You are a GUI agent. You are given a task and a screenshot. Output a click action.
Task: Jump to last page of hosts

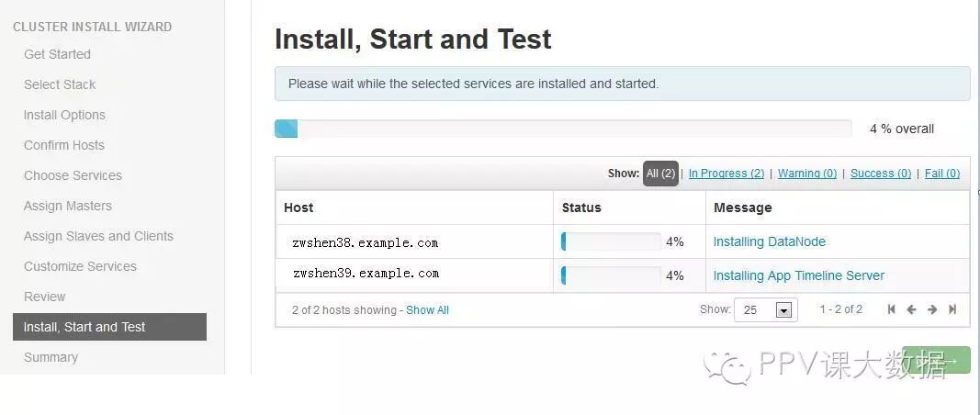(x=952, y=309)
